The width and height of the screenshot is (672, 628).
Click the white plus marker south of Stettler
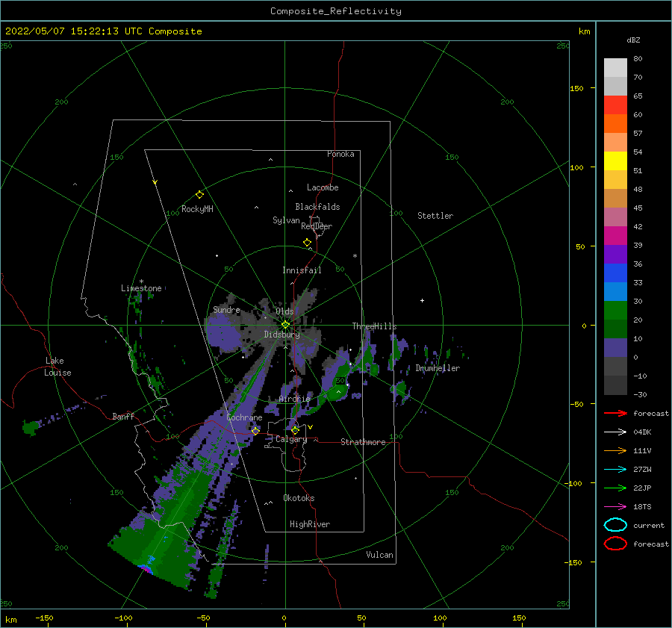(422, 300)
